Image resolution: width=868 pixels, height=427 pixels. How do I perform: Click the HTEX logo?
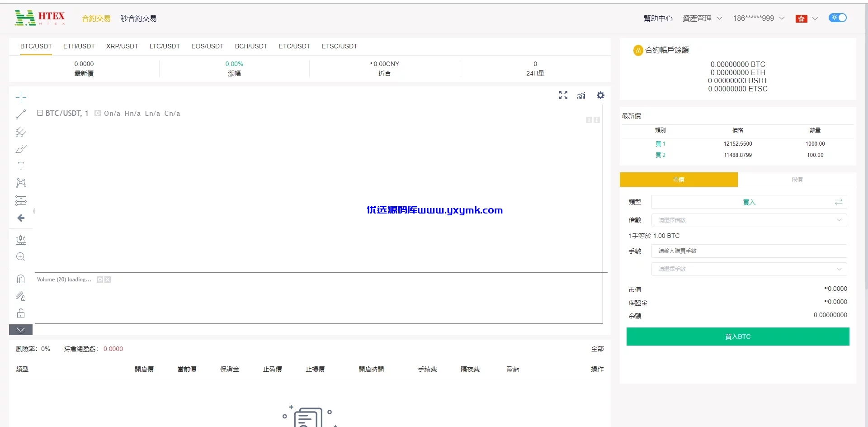coord(40,18)
